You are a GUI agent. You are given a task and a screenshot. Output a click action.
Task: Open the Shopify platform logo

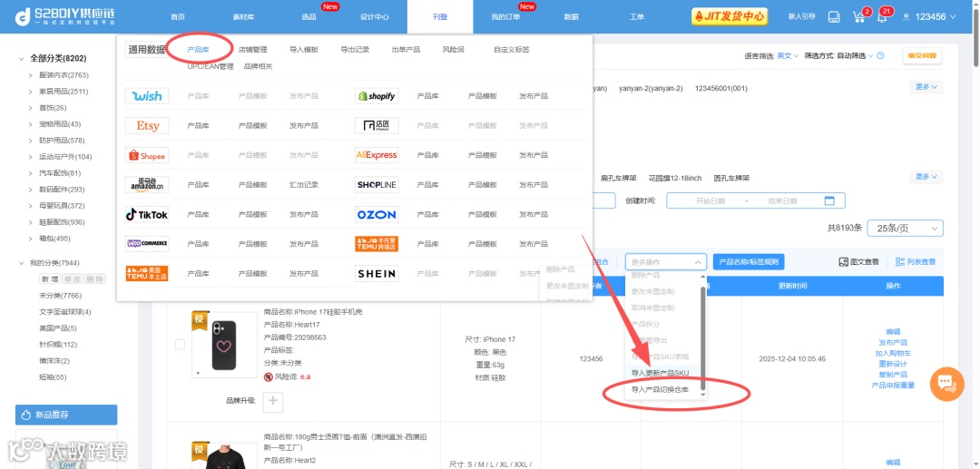377,96
